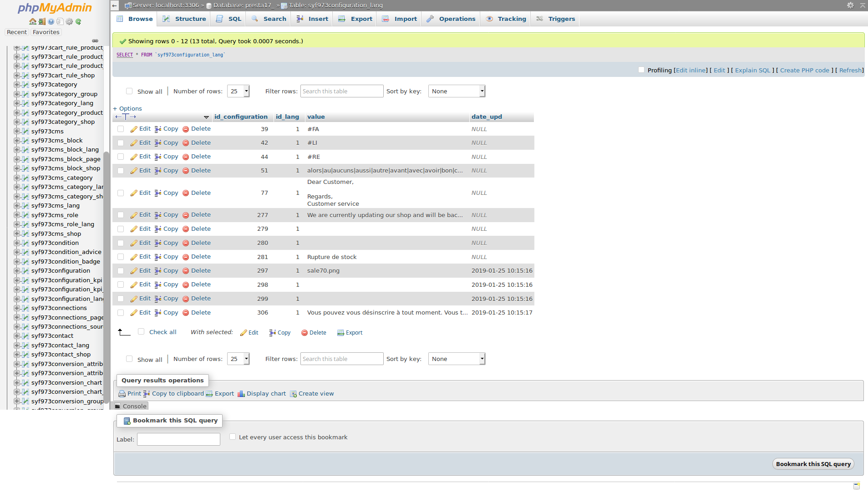Open the Triggers tab
The width and height of the screenshot is (868, 498).
[555, 19]
